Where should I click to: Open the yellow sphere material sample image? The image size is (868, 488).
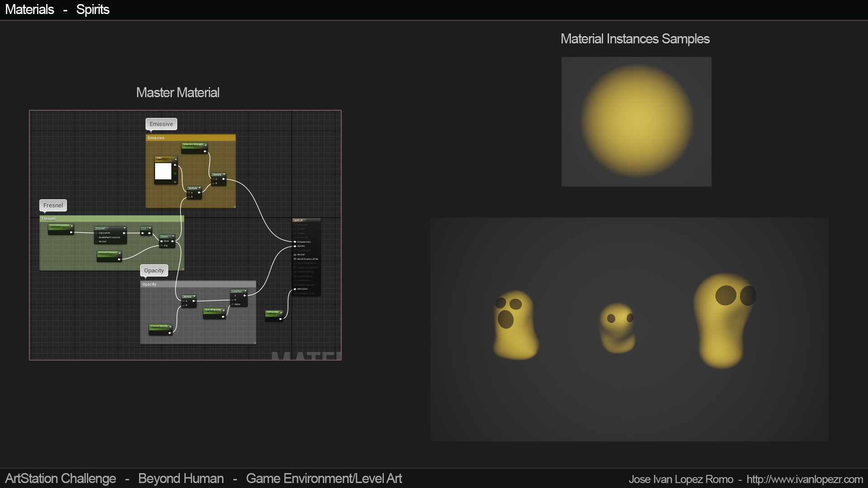pyautogui.click(x=636, y=122)
